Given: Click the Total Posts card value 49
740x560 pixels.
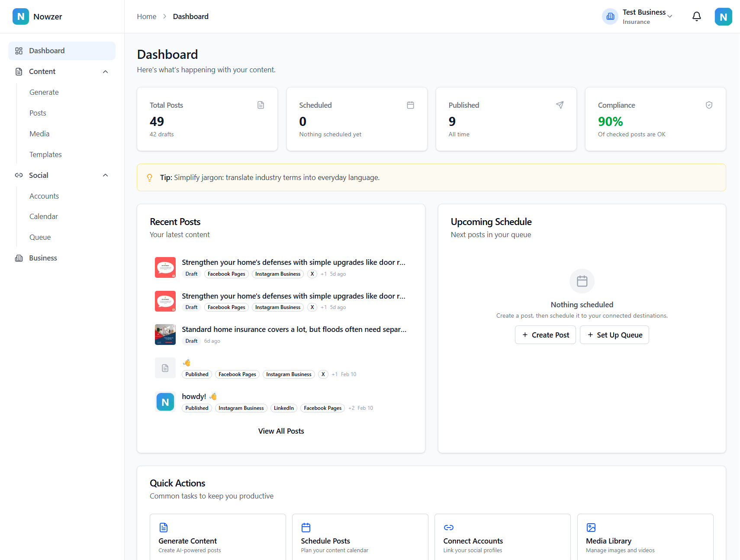Looking at the screenshot, I should tap(157, 122).
